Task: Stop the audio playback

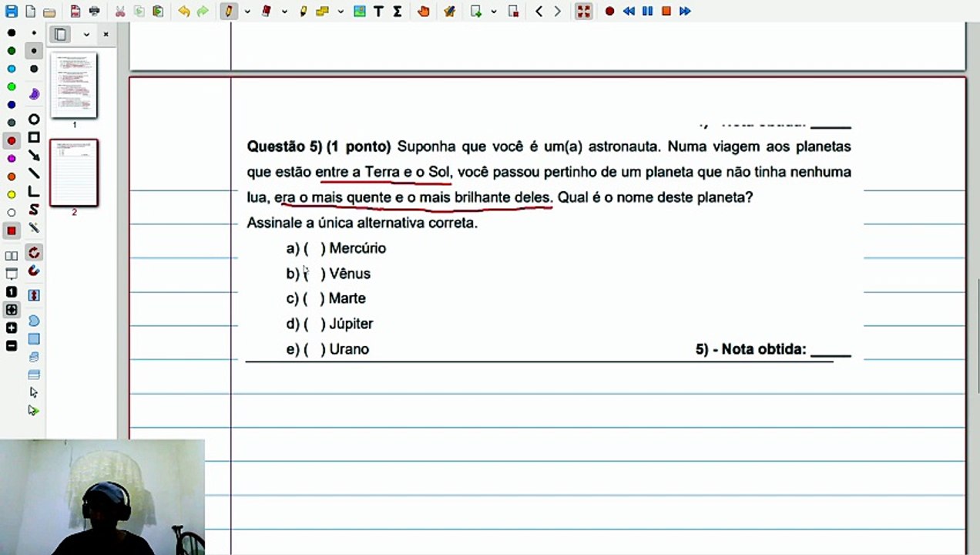Action: [666, 12]
